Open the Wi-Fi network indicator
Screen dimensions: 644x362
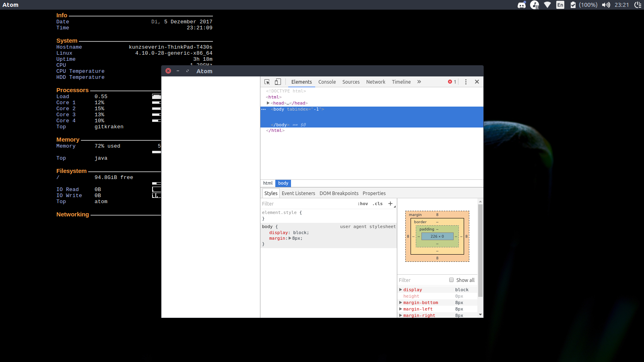[547, 5]
